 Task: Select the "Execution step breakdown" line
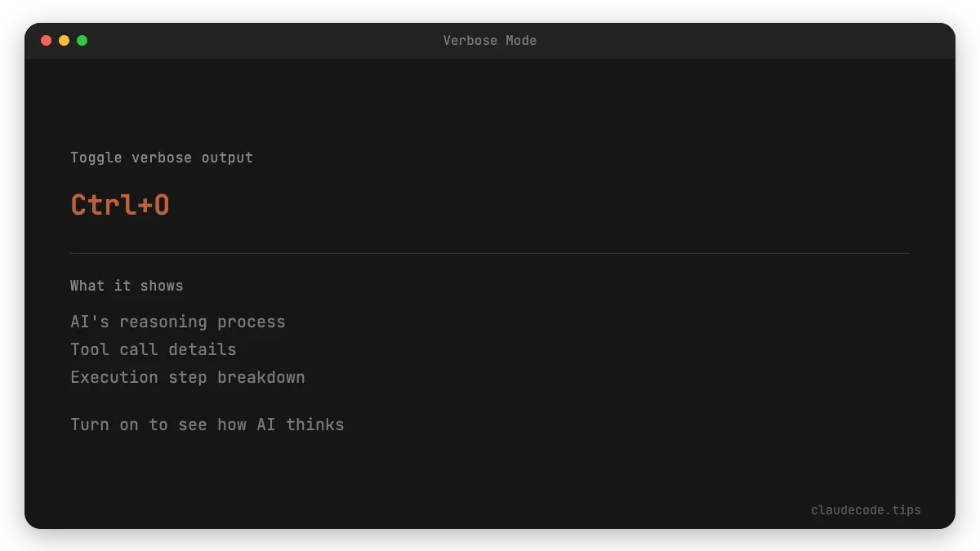188,377
